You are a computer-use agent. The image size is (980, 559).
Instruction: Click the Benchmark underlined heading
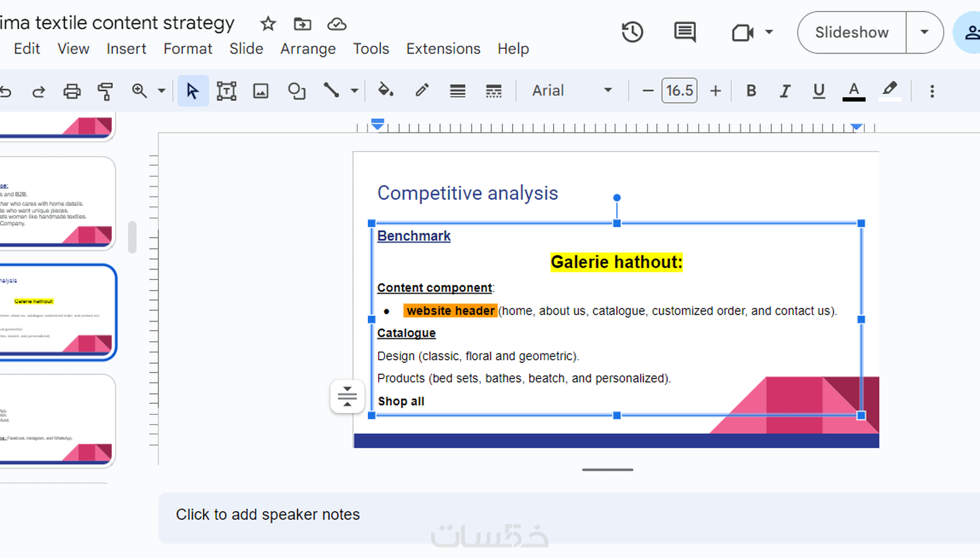(x=414, y=236)
